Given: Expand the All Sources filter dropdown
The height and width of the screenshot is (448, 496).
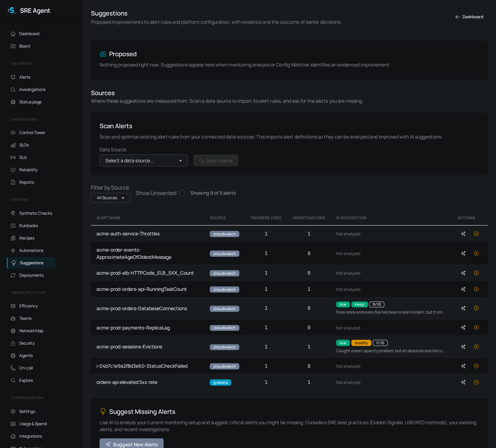Looking at the screenshot, I should (110, 198).
